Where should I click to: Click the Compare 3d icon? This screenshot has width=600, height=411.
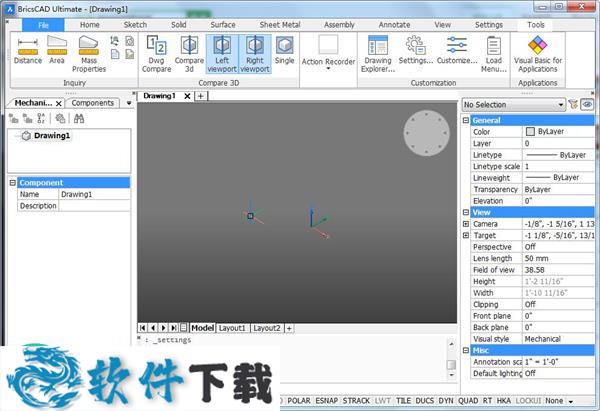(x=189, y=54)
